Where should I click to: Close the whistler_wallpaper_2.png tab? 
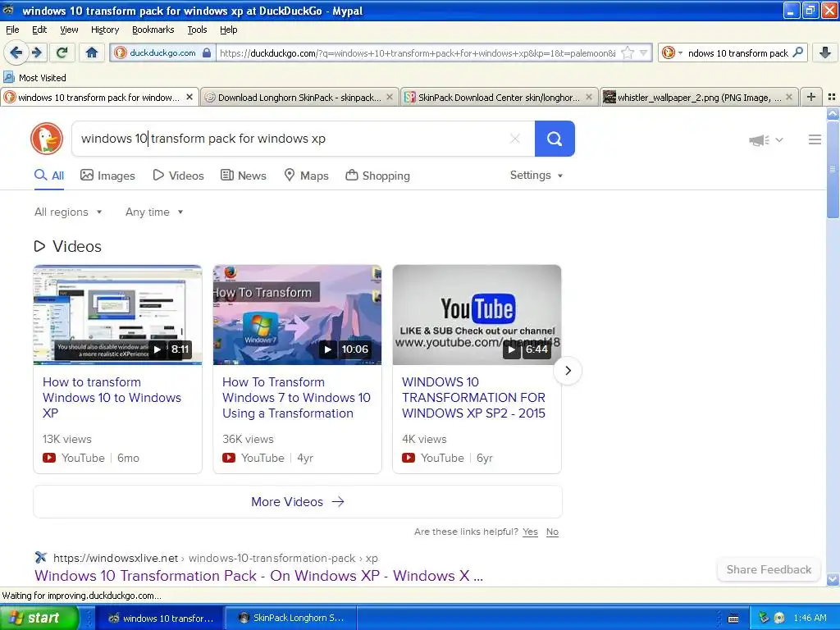click(788, 97)
